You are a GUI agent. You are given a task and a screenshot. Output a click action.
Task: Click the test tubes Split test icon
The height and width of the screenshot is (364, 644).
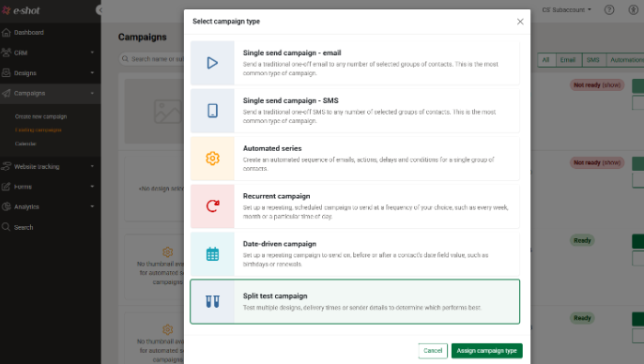(x=212, y=302)
